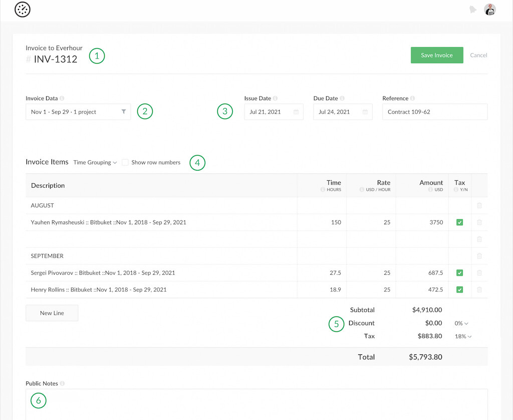The width and height of the screenshot is (513, 420).
Task: Open the Issue Date calendar icon
Action: click(296, 112)
